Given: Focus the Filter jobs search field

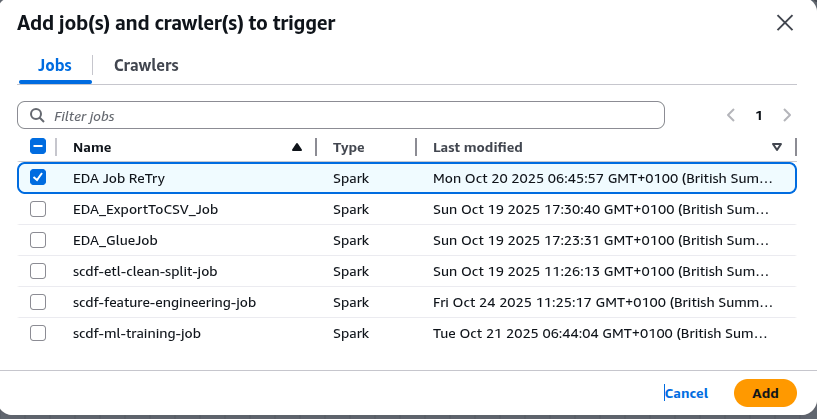Looking at the screenshot, I should point(350,116).
